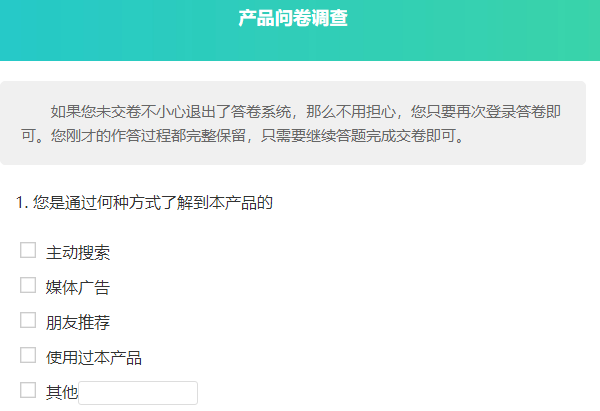This screenshot has height=411, width=600.
Task: Check the 主动搜索 checkbox
Action: [x=28, y=250]
